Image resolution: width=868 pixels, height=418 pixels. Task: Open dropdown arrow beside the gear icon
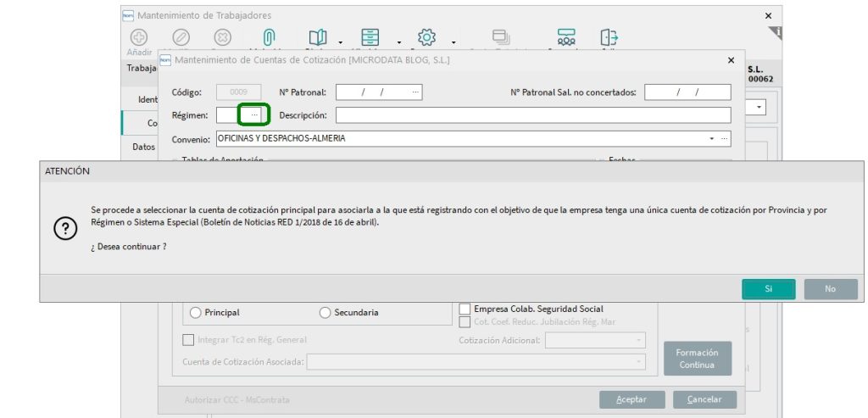pos(453,42)
